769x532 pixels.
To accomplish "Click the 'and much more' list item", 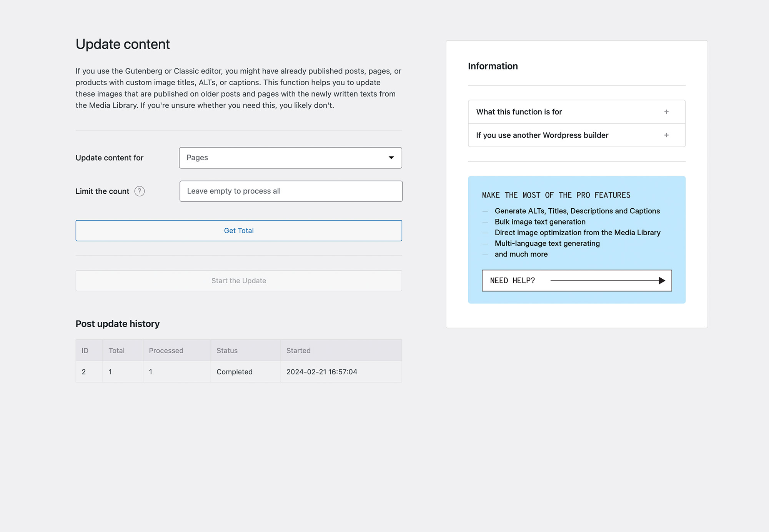I will pyautogui.click(x=521, y=254).
